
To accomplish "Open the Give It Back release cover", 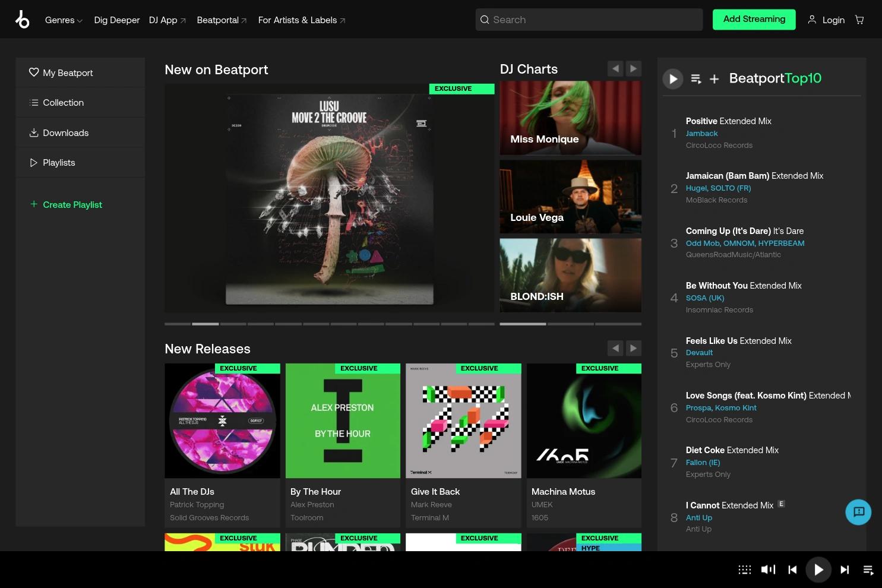I will 463,421.
